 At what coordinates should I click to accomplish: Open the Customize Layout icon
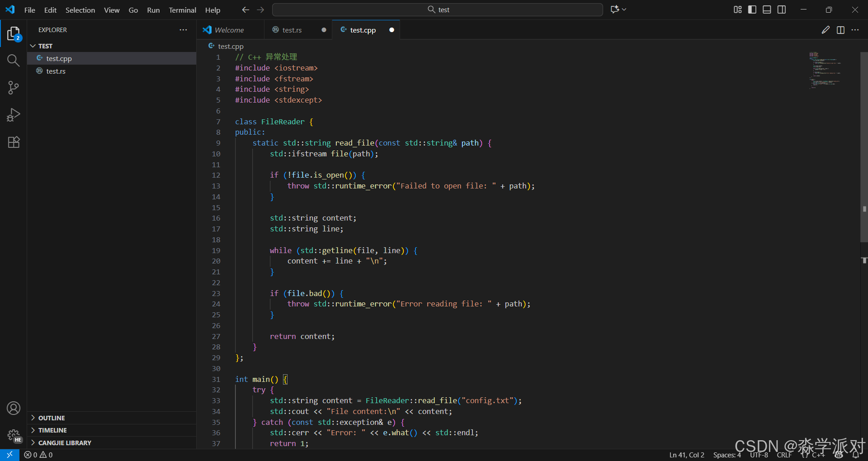tap(738, 9)
